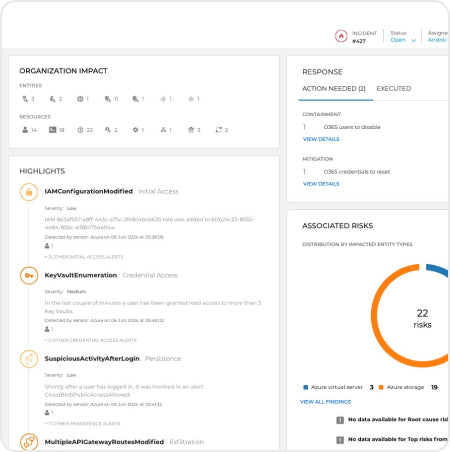The width and height of the screenshot is (450, 452).
Task: Expand the other persistence alerts
Action: click(x=82, y=424)
